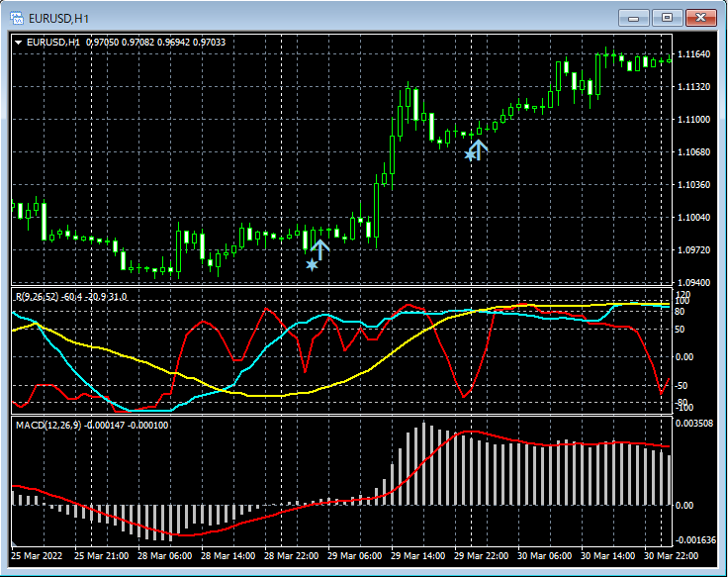Minimize the EURUSD,H1 chart window
This screenshot has width=728, height=577.
tap(634, 18)
